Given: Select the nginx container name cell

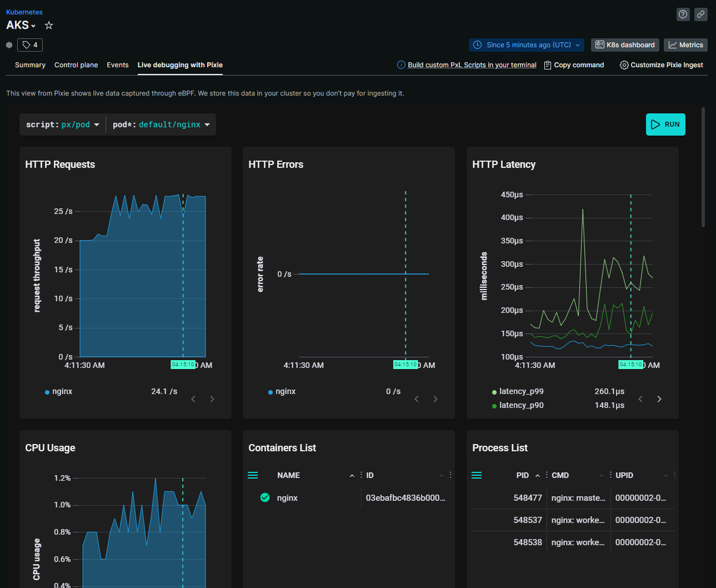Looking at the screenshot, I should (287, 498).
